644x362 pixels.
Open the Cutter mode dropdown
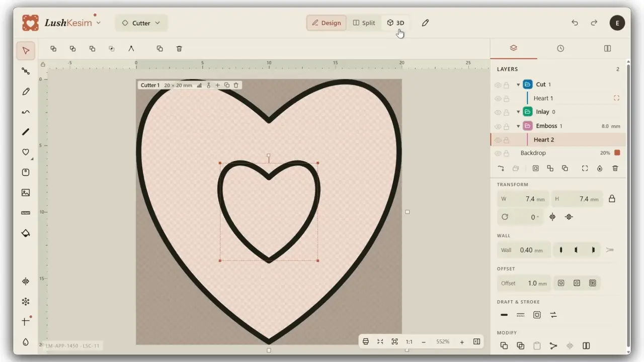click(x=141, y=23)
